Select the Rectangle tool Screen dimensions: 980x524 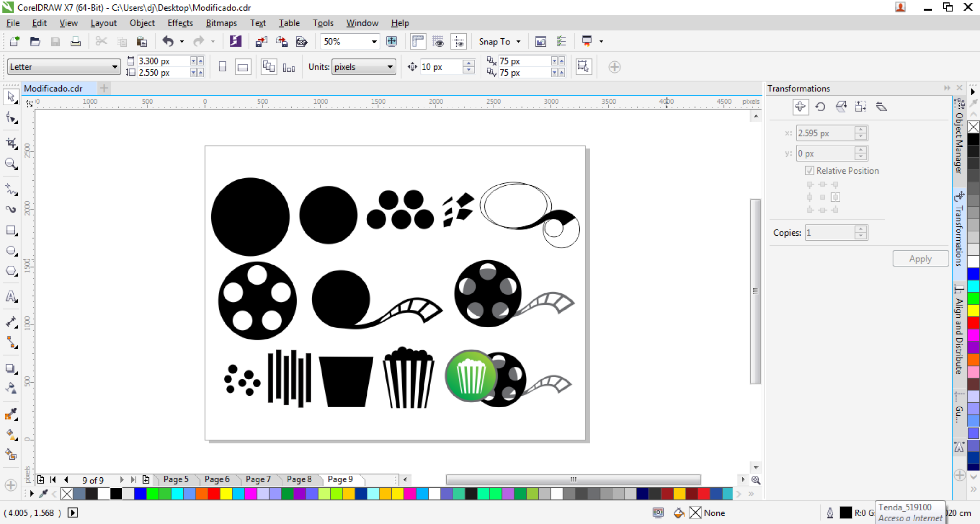pyautogui.click(x=11, y=230)
